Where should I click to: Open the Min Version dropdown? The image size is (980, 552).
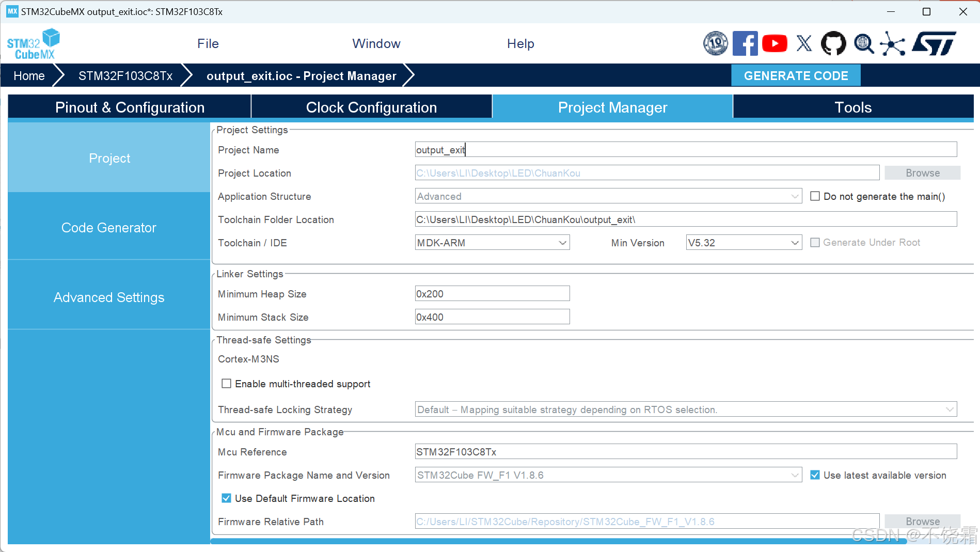pyautogui.click(x=744, y=243)
